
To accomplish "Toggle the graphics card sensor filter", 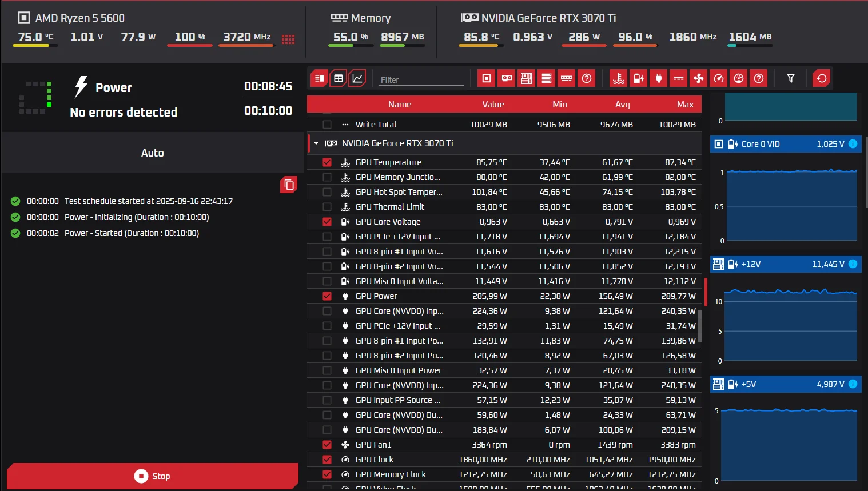I will click(507, 78).
